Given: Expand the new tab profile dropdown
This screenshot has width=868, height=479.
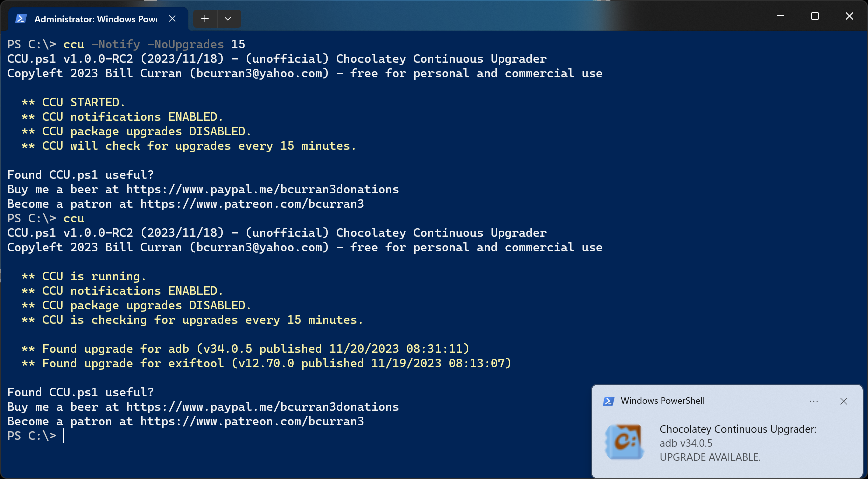Looking at the screenshot, I should point(228,19).
